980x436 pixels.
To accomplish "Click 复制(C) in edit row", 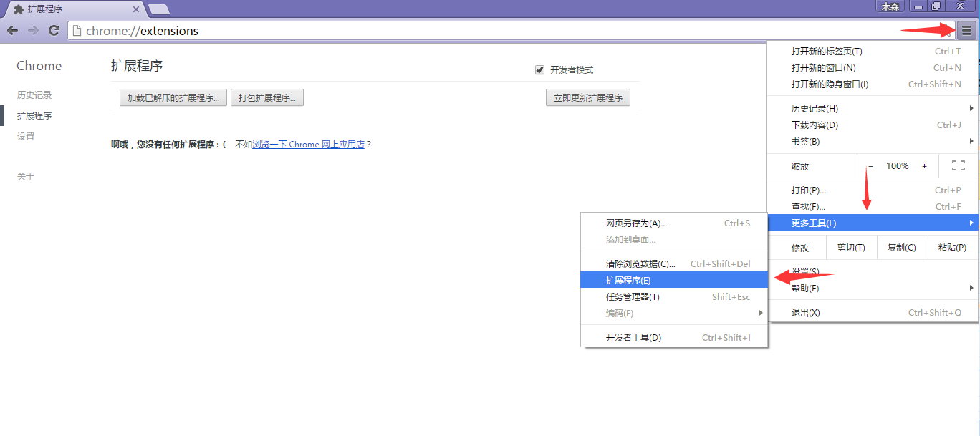I will coord(901,248).
